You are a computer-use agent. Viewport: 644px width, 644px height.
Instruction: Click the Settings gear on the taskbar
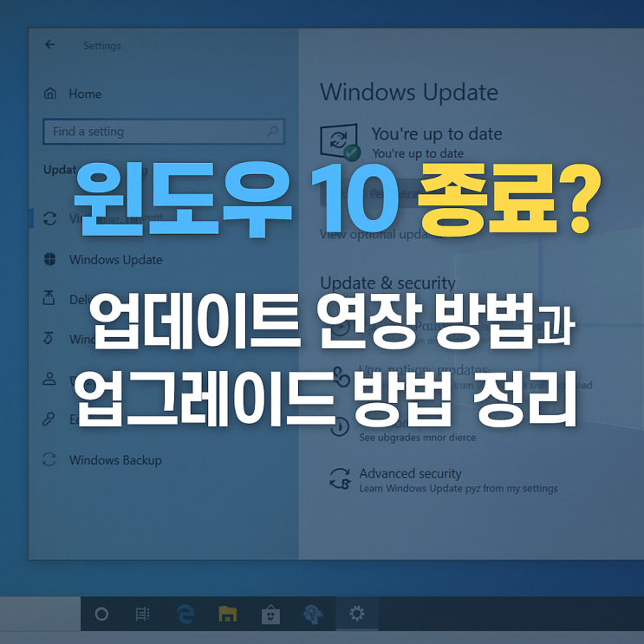pyautogui.click(x=356, y=614)
